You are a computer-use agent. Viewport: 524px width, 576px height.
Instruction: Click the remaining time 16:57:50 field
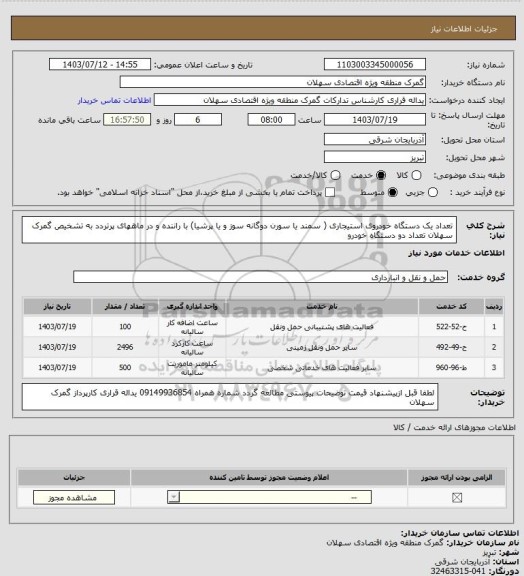127,120
